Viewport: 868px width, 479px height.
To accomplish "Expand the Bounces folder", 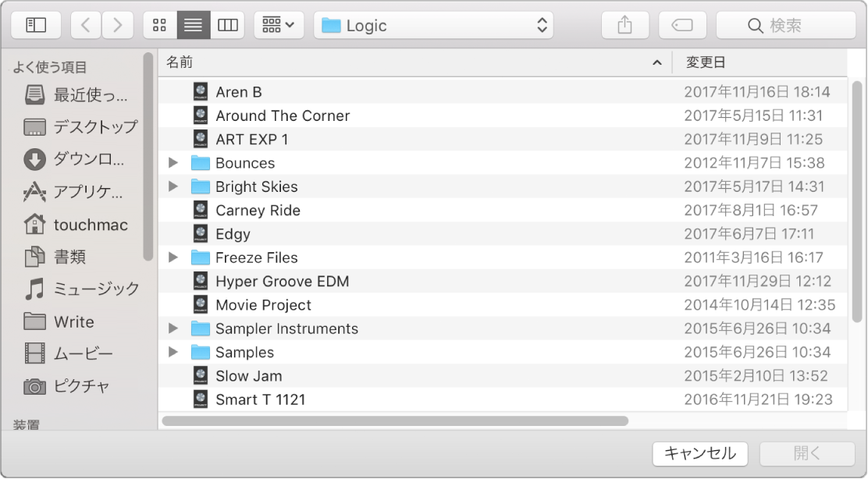I will pyautogui.click(x=173, y=162).
